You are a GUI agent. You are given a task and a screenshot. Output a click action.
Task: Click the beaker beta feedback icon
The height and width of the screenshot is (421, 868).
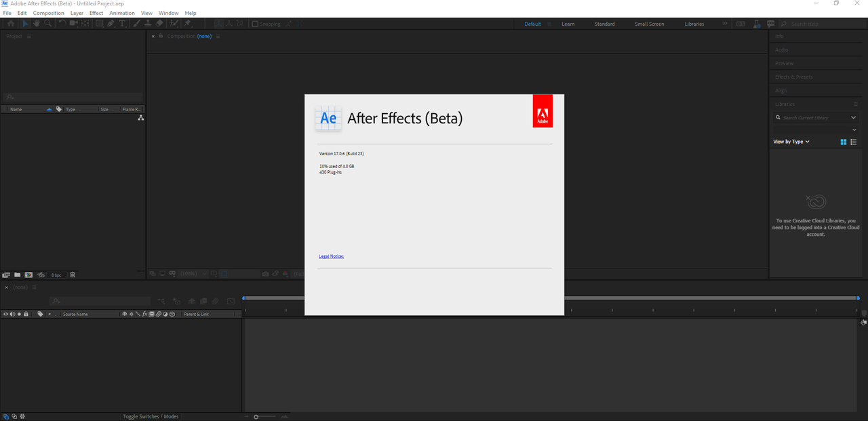pos(757,24)
